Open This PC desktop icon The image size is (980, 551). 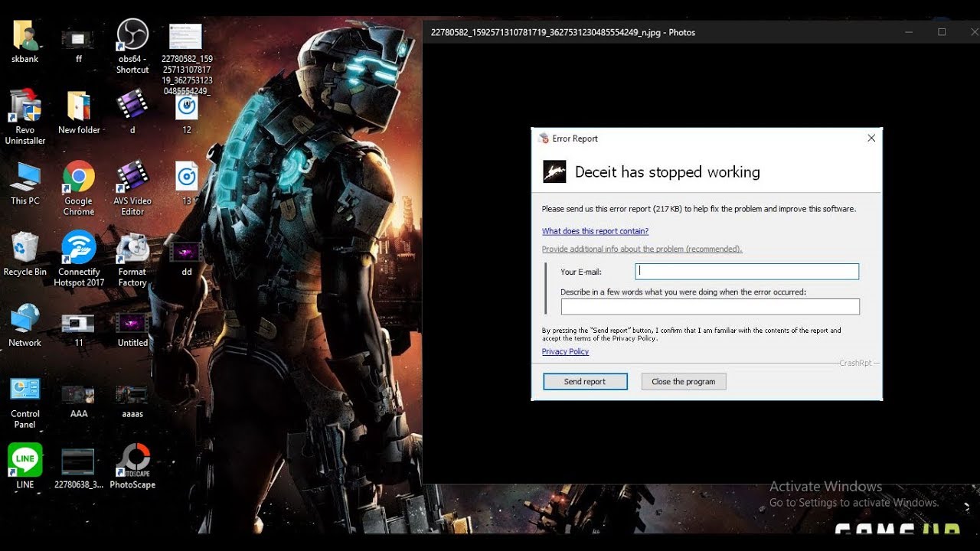coord(25,177)
